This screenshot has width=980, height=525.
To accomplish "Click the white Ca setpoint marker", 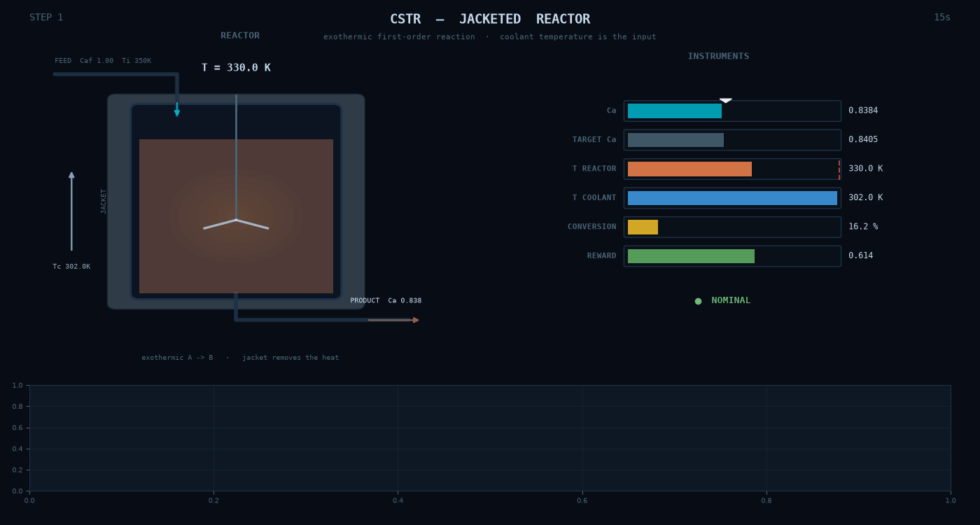I will [726, 100].
